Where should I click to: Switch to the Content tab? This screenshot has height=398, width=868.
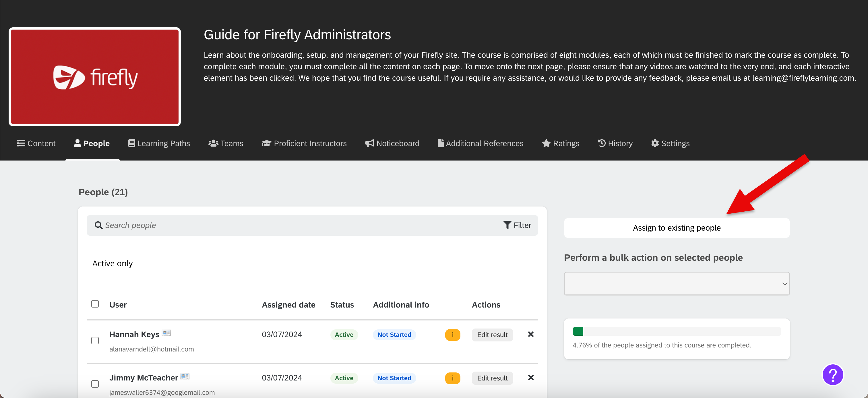click(x=36, y=143)
